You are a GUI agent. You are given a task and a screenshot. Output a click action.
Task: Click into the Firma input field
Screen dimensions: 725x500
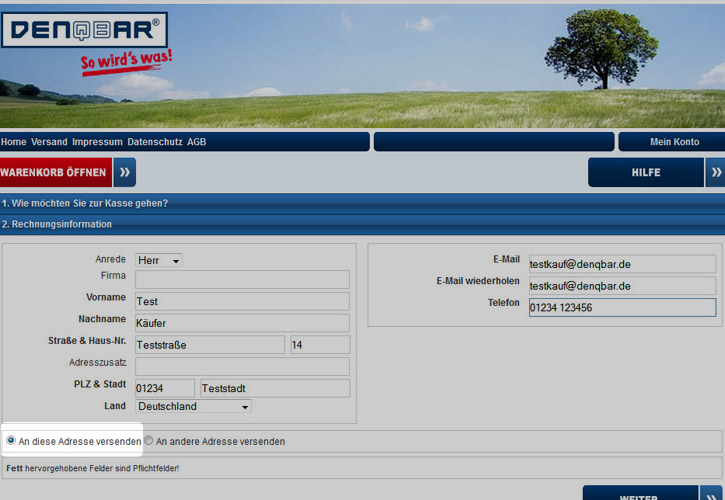(242, 279)
